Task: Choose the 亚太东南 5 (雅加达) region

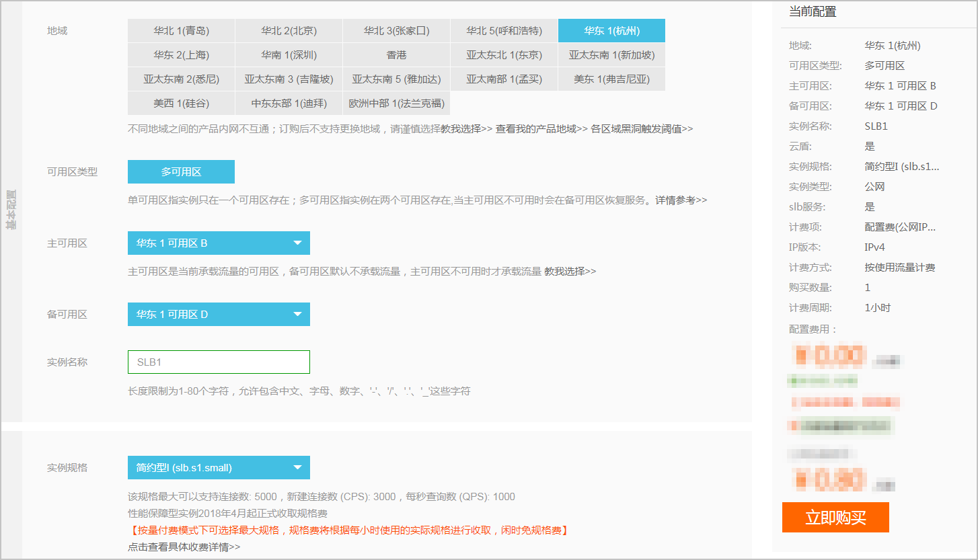Action: coord(396,79)
